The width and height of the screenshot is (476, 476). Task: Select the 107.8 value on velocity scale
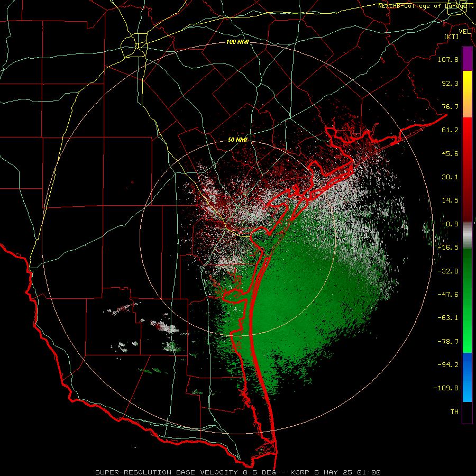point(448,59)
